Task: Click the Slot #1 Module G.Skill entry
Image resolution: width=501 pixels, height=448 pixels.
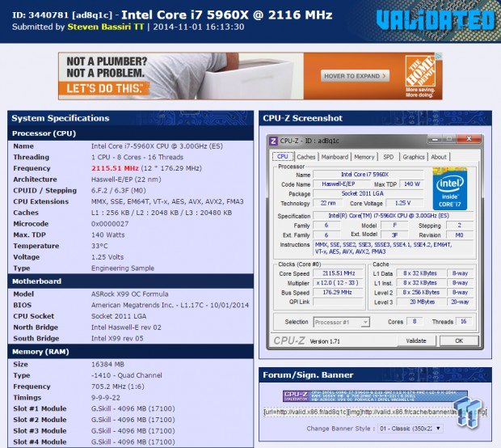Action: pos(133,408)
